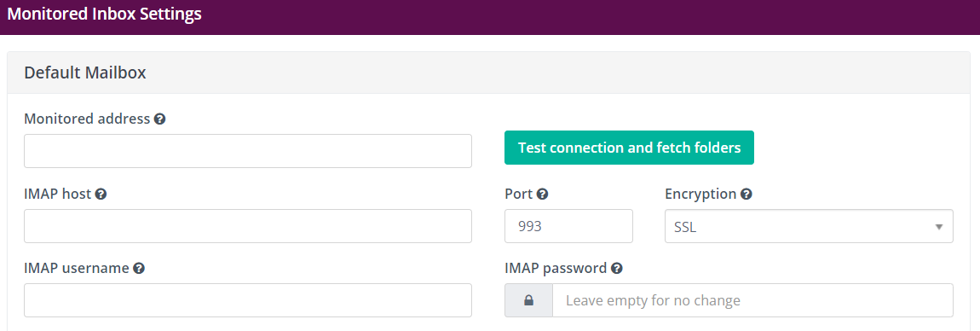Click the Encryption dropdown arrow
The image size is (980, 331).
[x=938, y=227]
